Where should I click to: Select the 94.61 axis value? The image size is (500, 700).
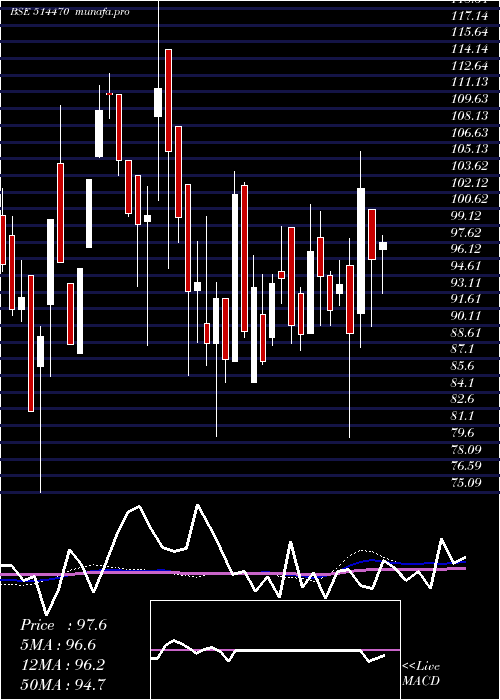466,266
